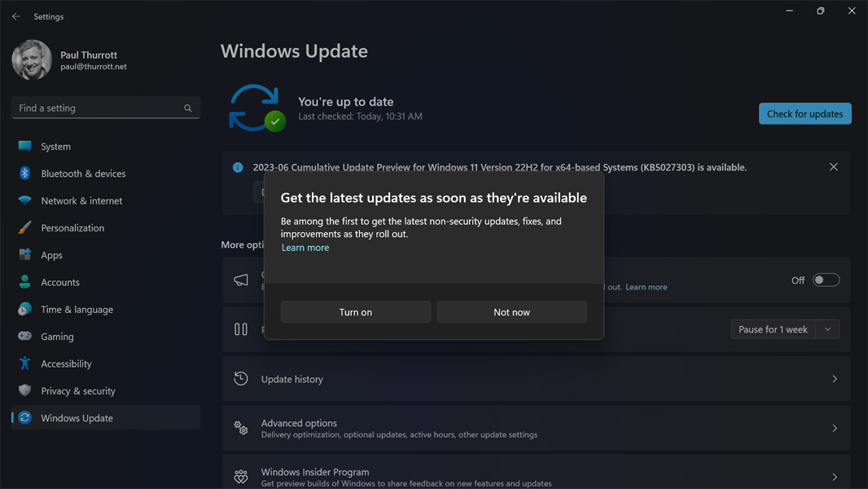The image size is (868, 489).
Task: Click the Personalization paintbrush icon
Action: pyautogui.click(x=25, y=227)
